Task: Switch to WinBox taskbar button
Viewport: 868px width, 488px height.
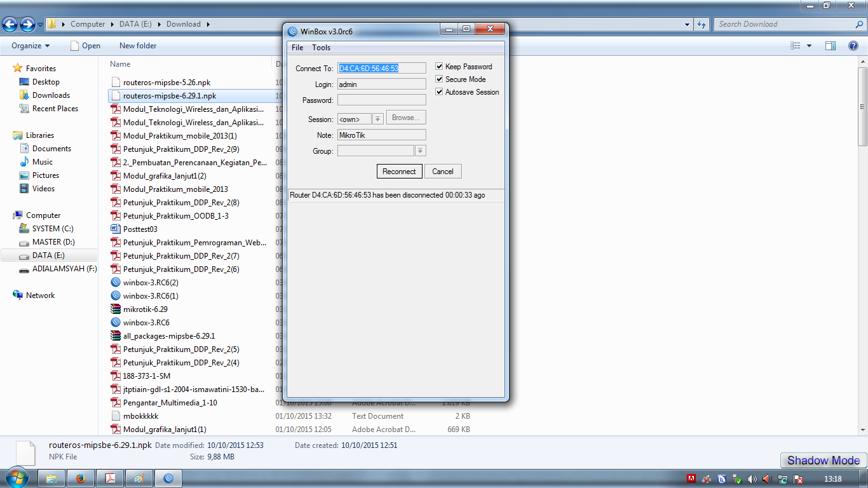Action: [168, 478]
